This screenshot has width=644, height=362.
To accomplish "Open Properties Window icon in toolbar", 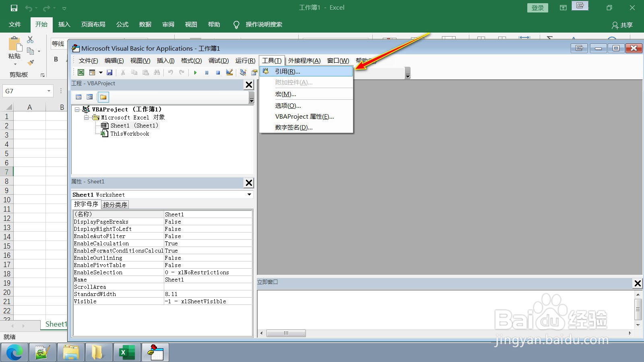I will click(254, 72).
